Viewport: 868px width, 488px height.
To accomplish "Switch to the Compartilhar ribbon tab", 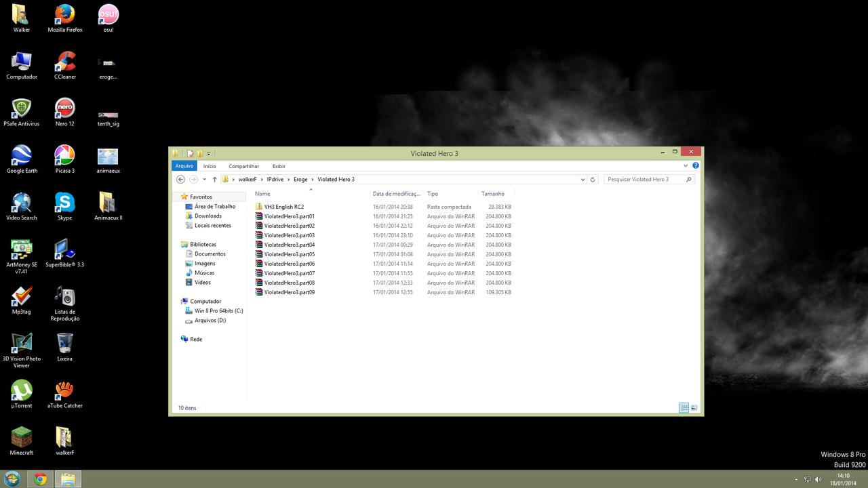I will [x=243, y=166].
